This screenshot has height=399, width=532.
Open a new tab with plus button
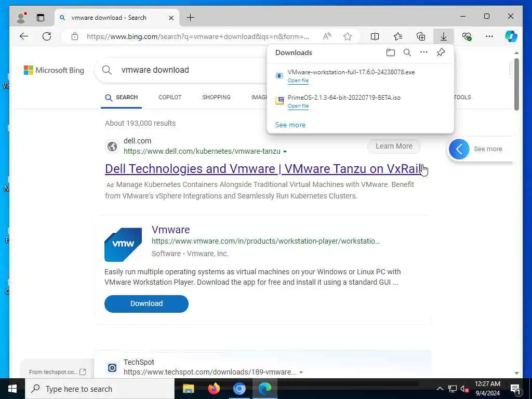click(191, 17)
